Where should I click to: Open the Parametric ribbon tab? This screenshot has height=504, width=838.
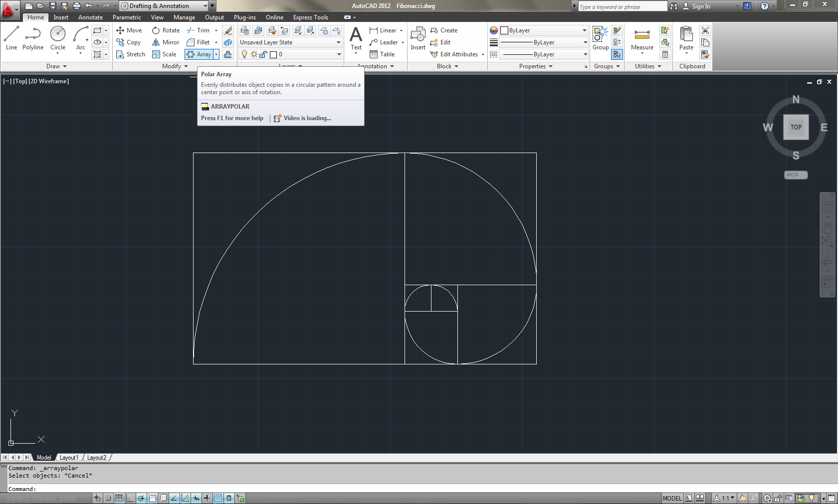(x=127, y=17)
